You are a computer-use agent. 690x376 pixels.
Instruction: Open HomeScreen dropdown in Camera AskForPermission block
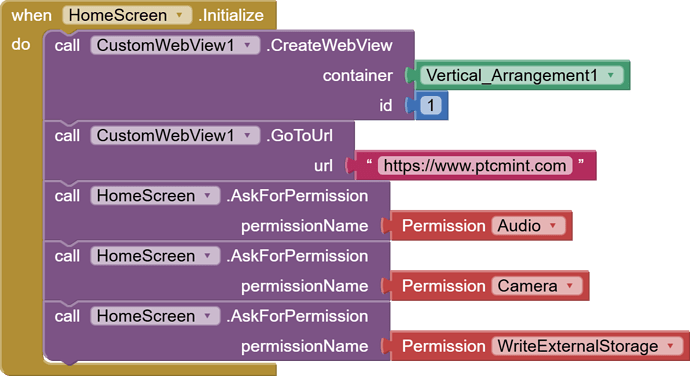pyautogui.click(x=155, y=256)
